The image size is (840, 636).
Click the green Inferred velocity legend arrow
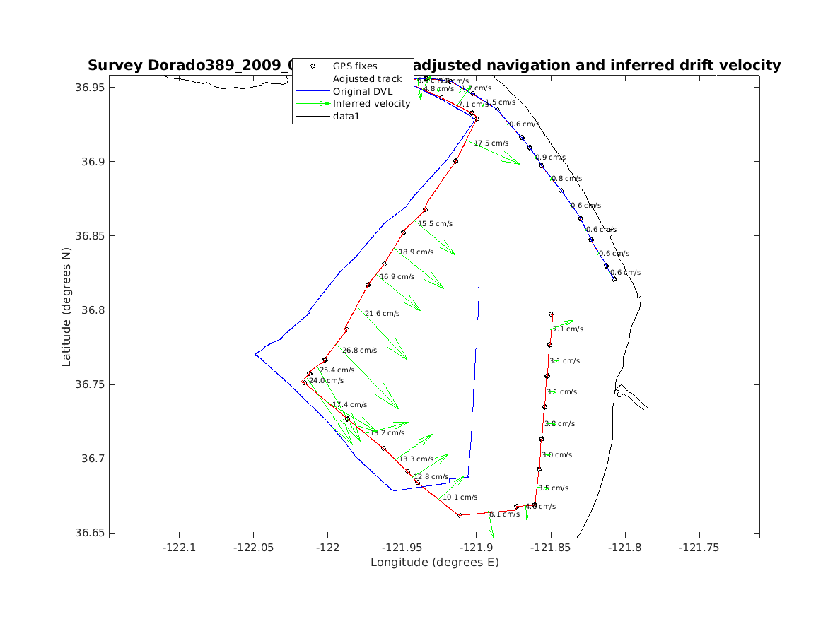coord(312,103)
